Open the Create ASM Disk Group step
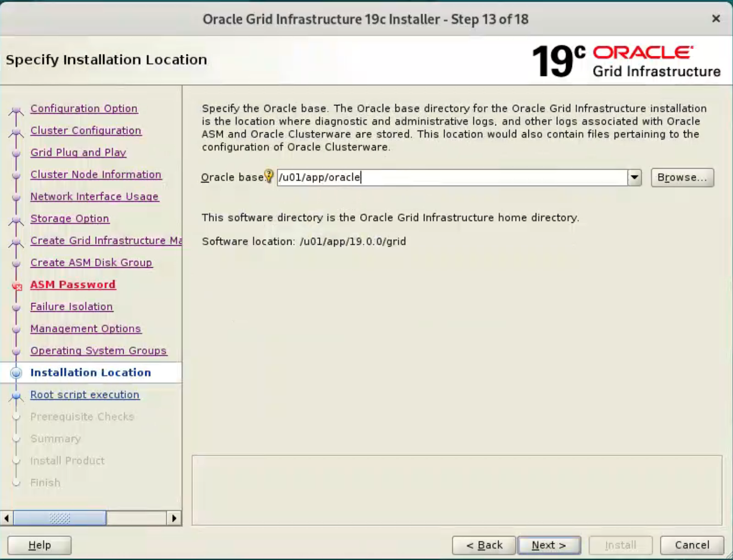This screenshot has height=560, width=733. pyautogui.click(x=91, y=263)
